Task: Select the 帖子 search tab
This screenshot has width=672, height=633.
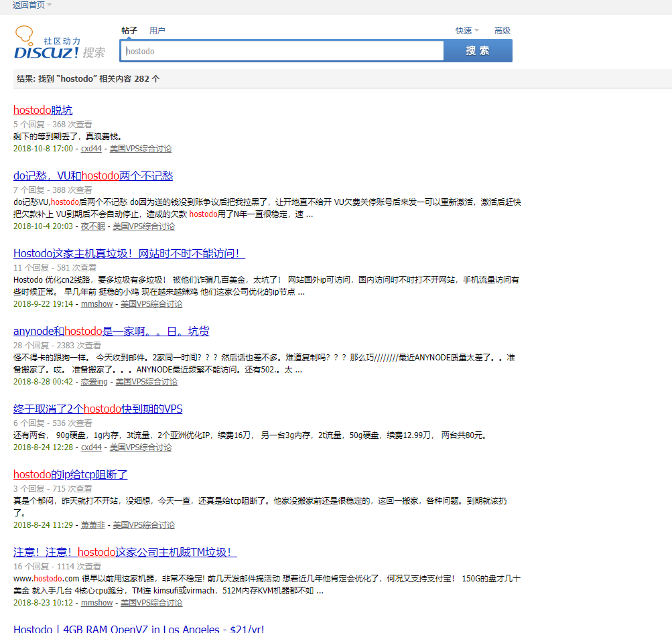Action: click(x=129, y=30)
